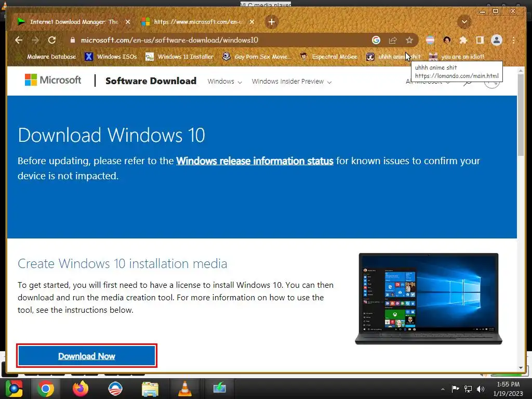The height and width of the screenshot is (399, 532).
Task: Expand the Windows Insider Preview dropdown
Action: click(x=291, y=82)
